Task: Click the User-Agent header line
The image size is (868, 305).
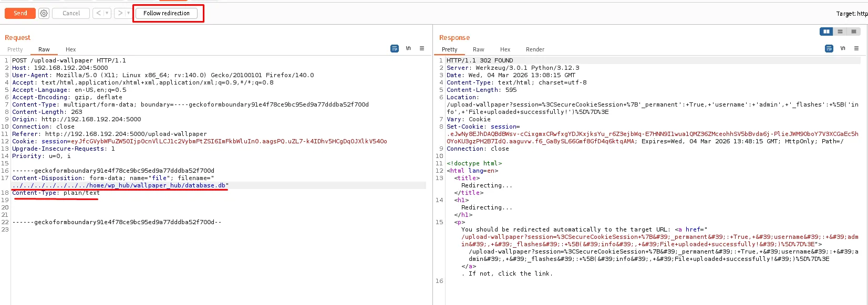Action: pos(163,75)
